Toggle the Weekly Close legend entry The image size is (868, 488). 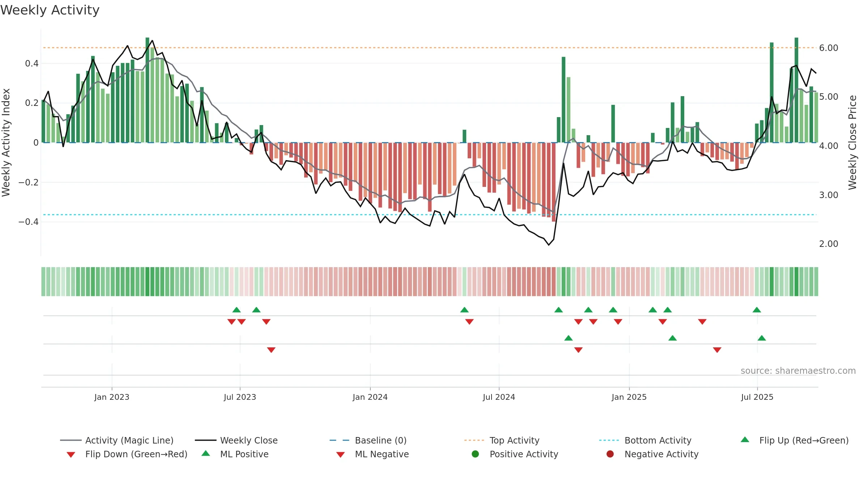click(236, 440)
